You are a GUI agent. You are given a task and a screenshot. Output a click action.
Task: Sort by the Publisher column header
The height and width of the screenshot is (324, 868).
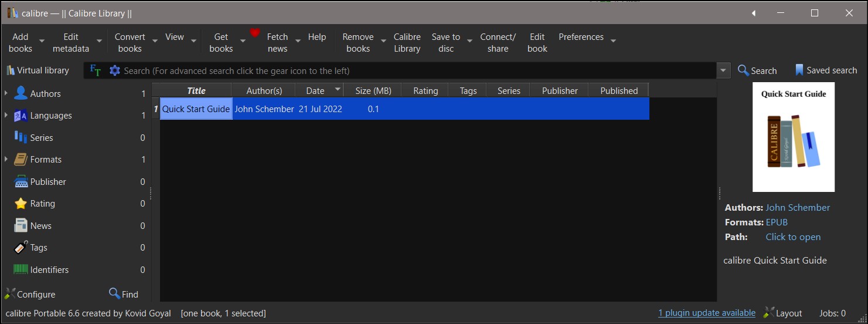pos(560,90)
